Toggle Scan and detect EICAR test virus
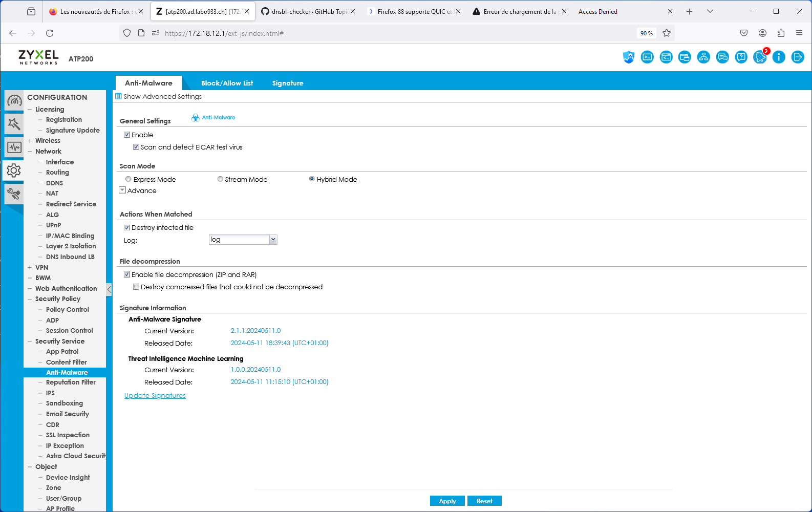Screen dimensions: 812x512 click(136, 147)
